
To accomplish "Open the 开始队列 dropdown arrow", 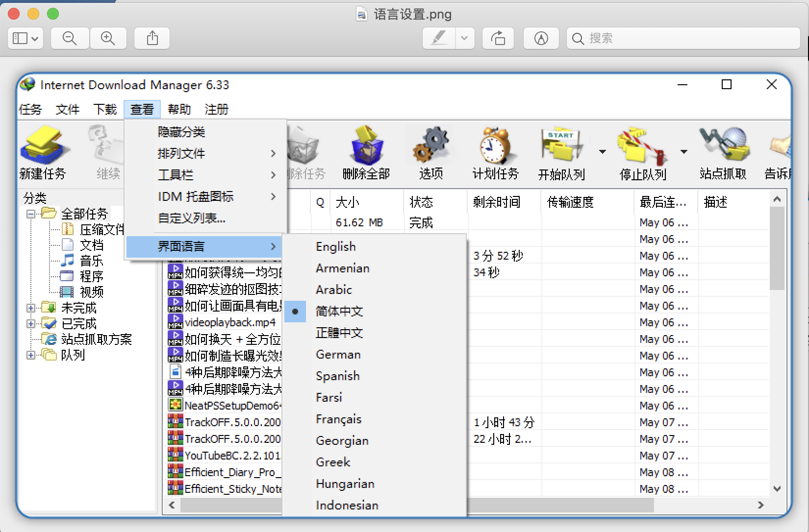I will click(602, 152).
